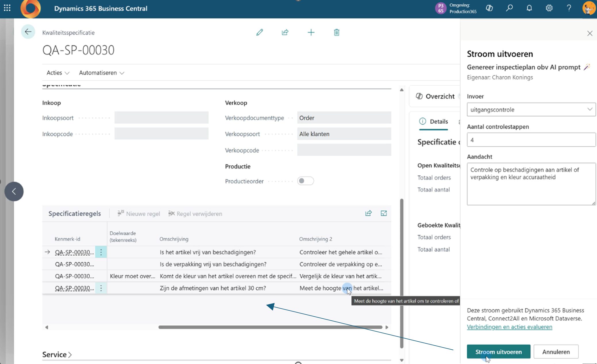The width and height of the screenshot is (597, 364).
Task: Switch to the Details tab
Action: click(434, 121)
